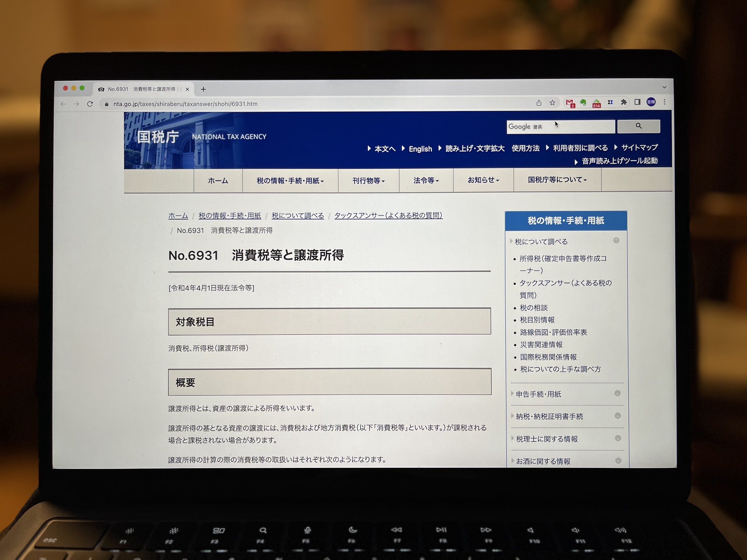Open 刊行物等 navigation dropdown
The image size is (747, 560).
pos(368,181)
